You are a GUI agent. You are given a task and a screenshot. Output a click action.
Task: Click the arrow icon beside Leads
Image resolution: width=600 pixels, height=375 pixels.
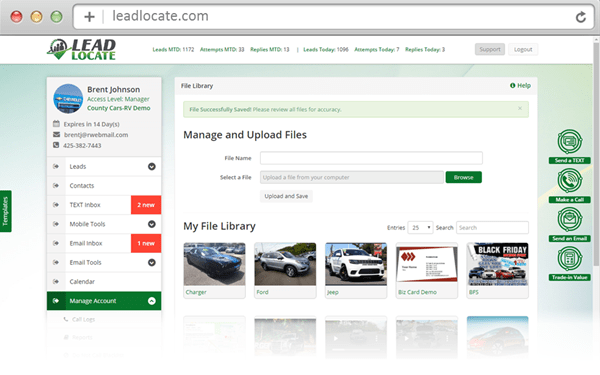[x=56, y=166]
